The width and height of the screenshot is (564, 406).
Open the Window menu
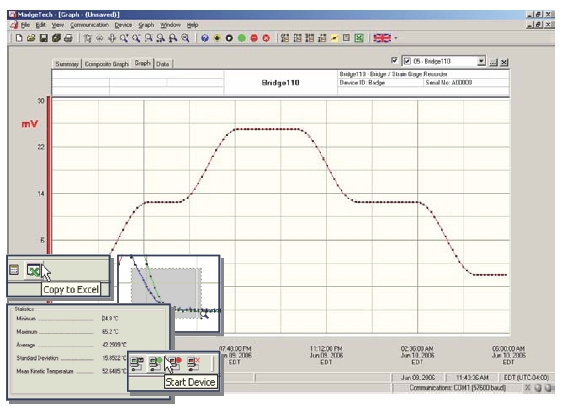(x=170, y=25)
